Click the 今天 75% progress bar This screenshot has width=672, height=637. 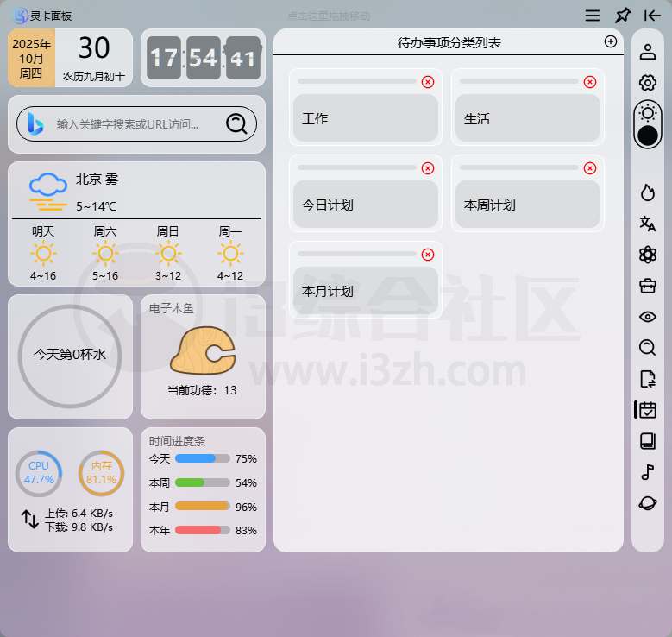point(202,458)
